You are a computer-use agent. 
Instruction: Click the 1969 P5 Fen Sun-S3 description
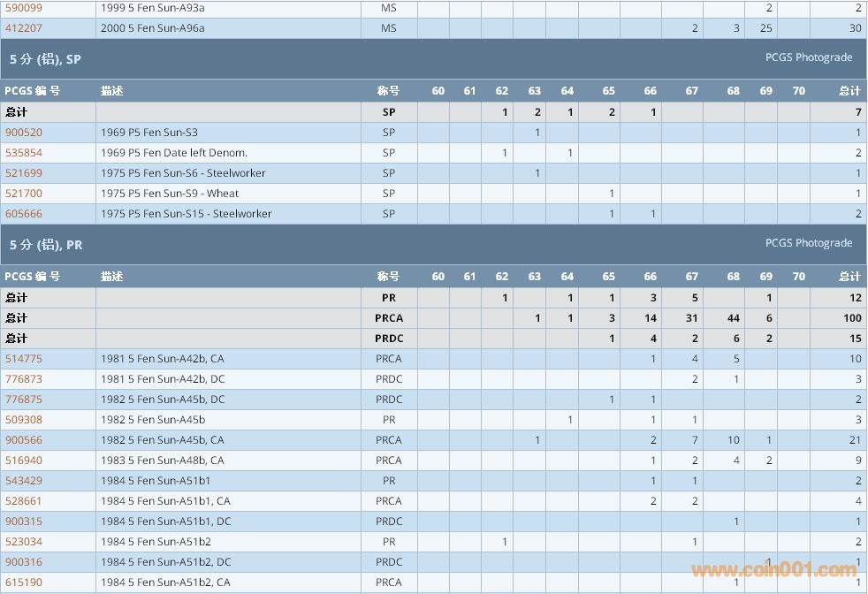point(149,133)
